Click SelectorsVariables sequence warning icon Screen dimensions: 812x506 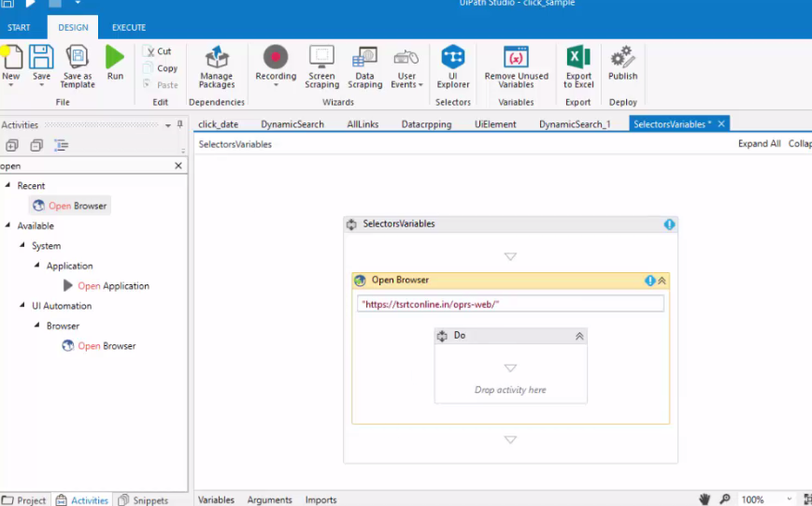(x=669, y=224)
